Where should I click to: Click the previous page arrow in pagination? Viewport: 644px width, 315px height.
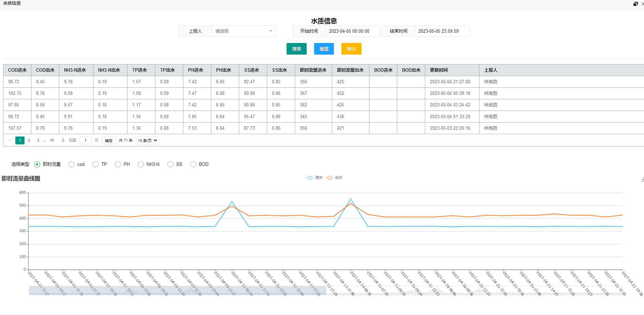coord(10,140)
